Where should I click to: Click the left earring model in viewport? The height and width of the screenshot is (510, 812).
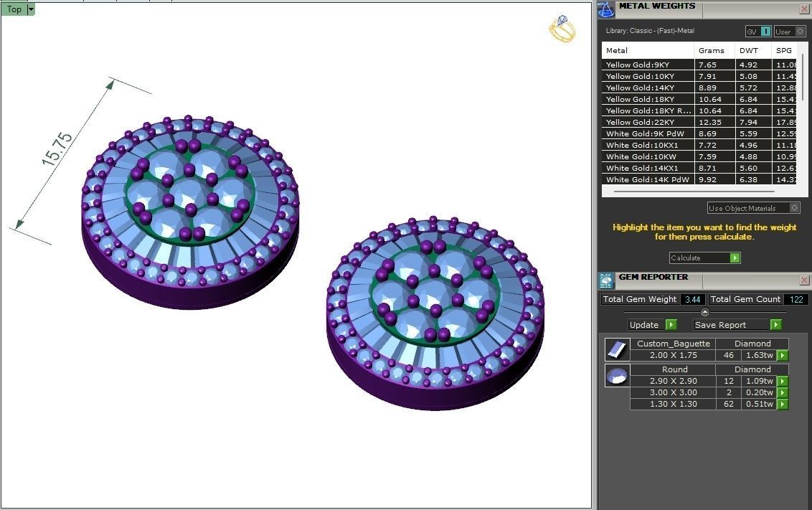190,212
